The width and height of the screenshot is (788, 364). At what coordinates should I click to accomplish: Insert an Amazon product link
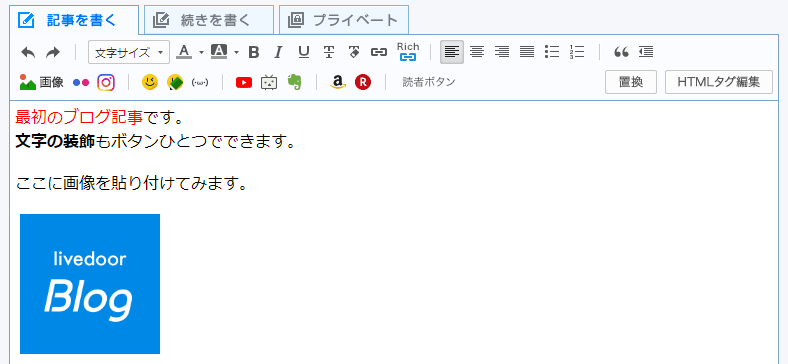(338, 82)
